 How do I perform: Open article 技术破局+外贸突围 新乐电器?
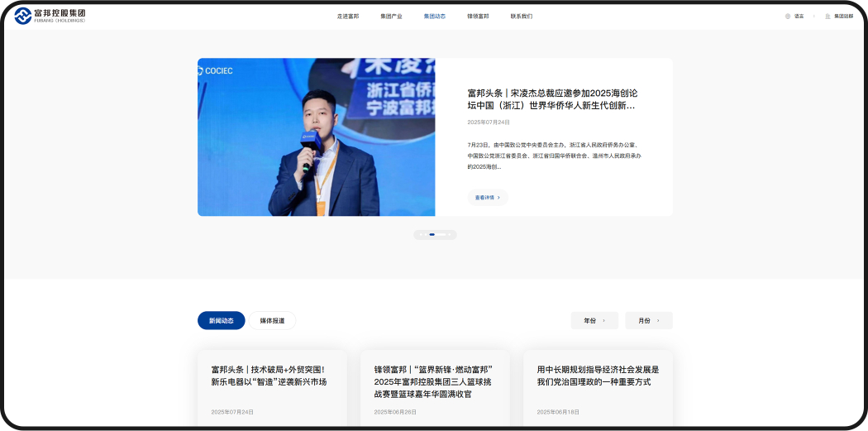[269, 376]
